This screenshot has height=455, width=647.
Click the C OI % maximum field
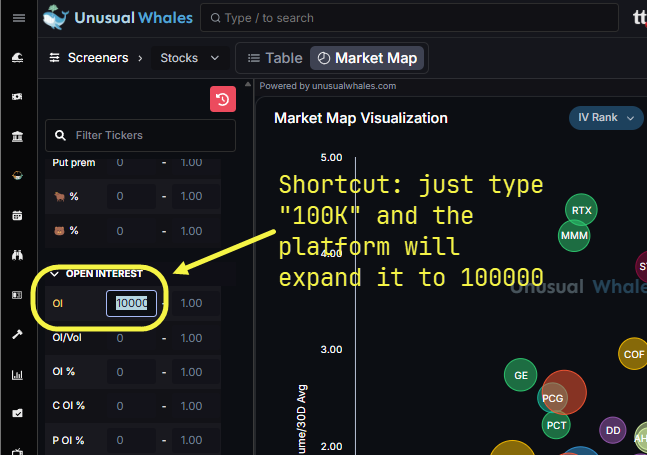point(195,406)
